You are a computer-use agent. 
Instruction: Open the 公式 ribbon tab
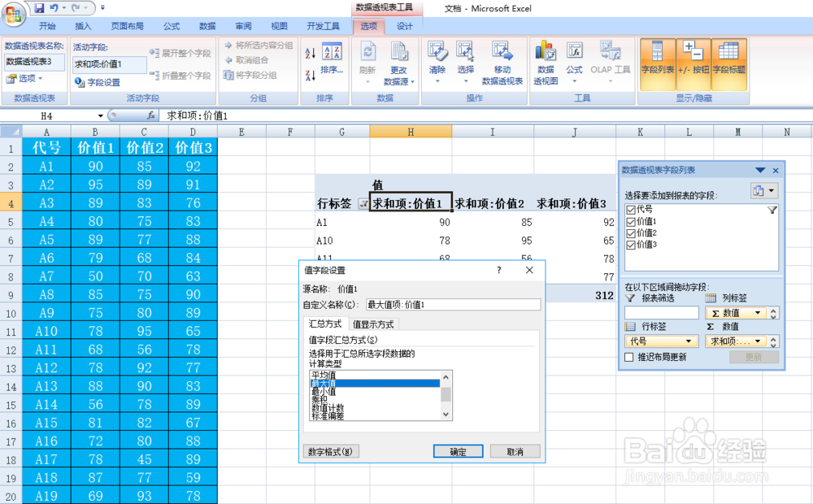171,26
